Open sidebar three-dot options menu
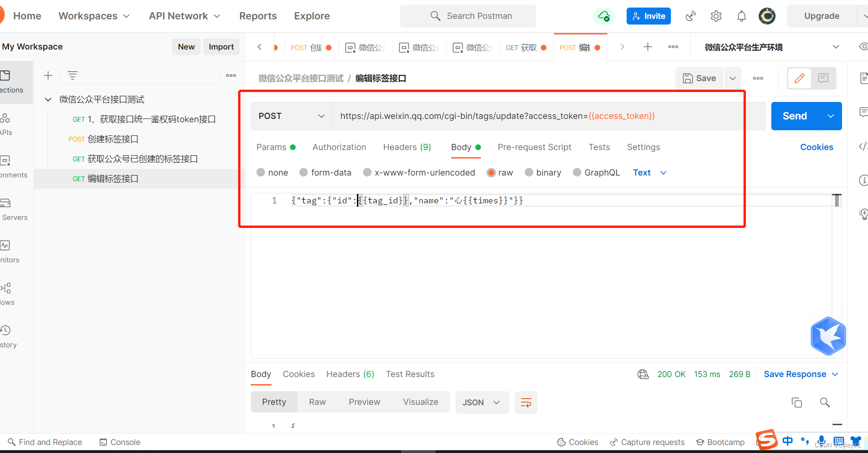Viewport: 868px width, 453px height. [x=231, y=75]
